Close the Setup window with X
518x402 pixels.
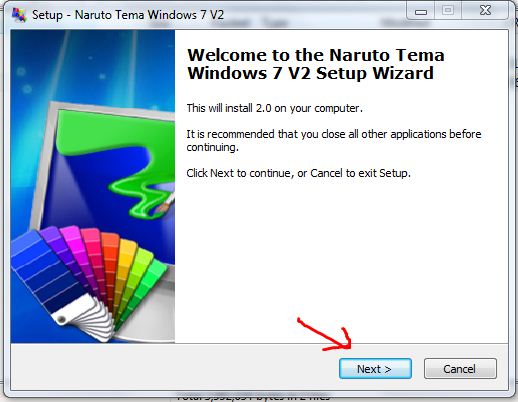(485, 11)
